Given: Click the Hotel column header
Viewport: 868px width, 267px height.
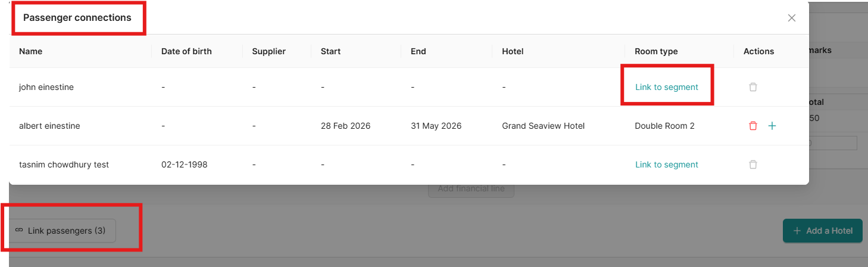Looking at the screenshot, I should point(513,51).
